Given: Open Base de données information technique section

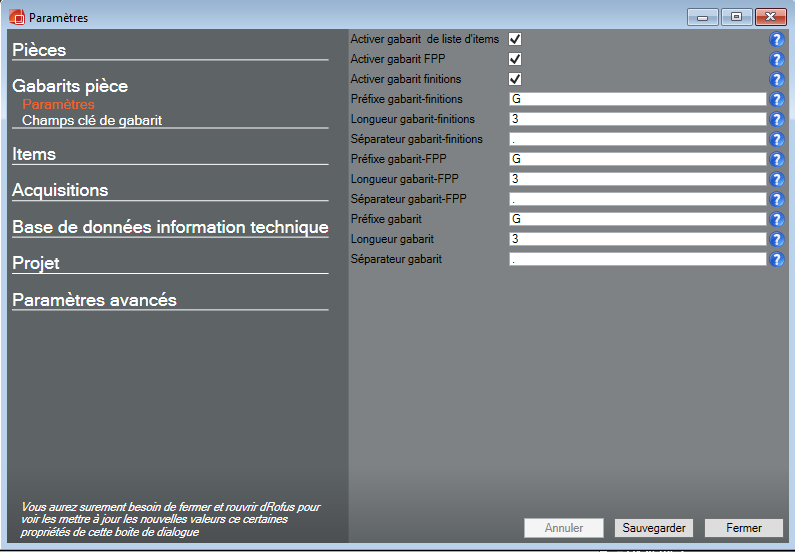Looking at the screenshot, I should click(x=170, y=227).
